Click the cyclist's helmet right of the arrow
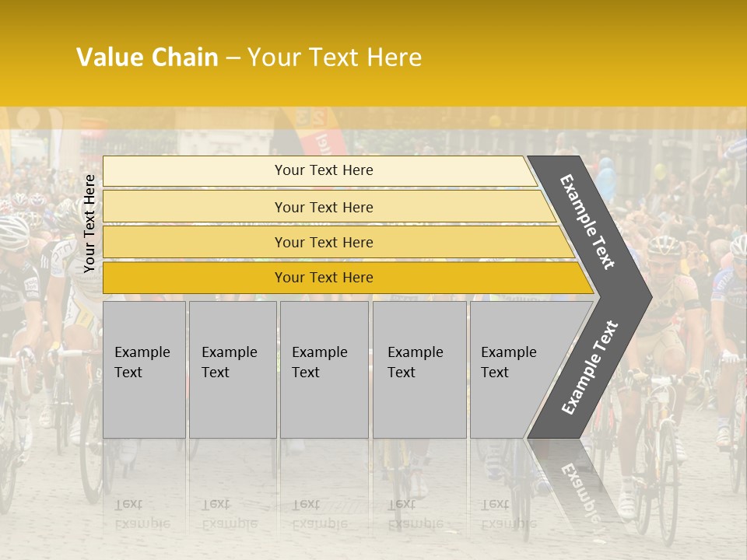 [x=664, y=247]
